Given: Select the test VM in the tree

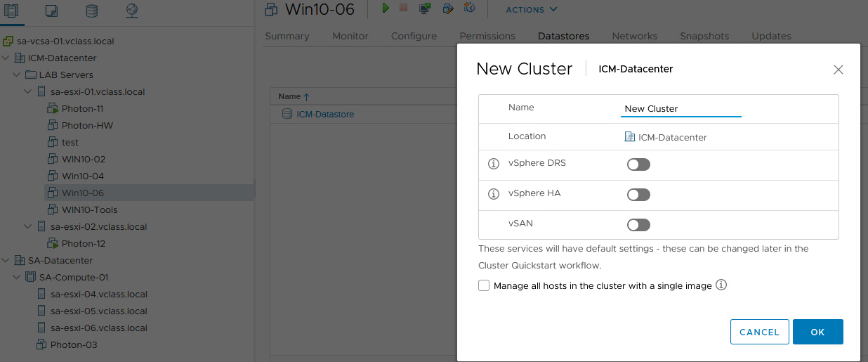Looking at the screenshot, I should click(x=70, y=142).
